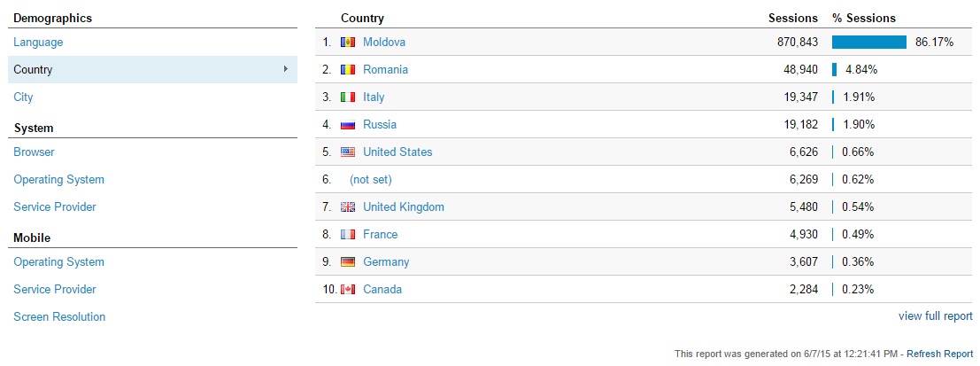This screenshot has height=366, width=980.
Task: Expand the Country row arrow in Demographics
Action: tap(286, 69)
